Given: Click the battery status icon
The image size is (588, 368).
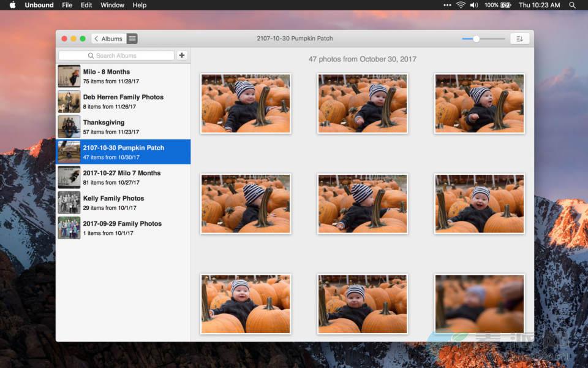Looking at the screenshot, I should (x=506, y=5).
